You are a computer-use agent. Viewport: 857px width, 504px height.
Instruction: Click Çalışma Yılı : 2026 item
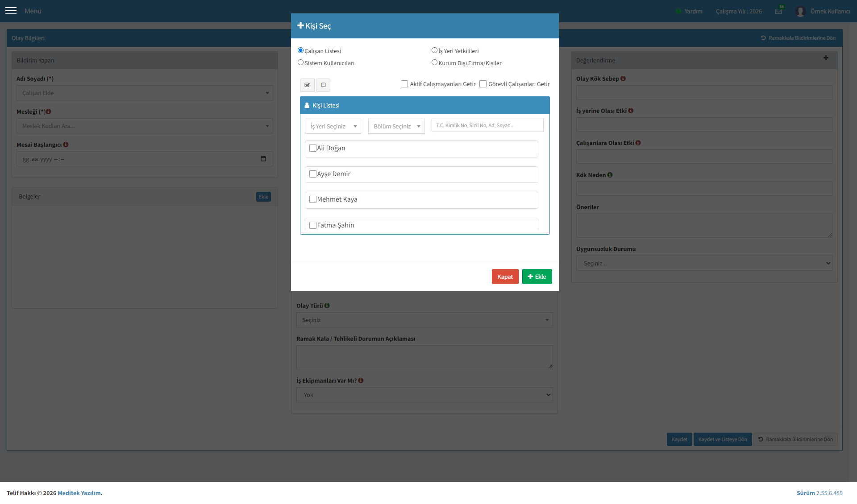(739, 11)
